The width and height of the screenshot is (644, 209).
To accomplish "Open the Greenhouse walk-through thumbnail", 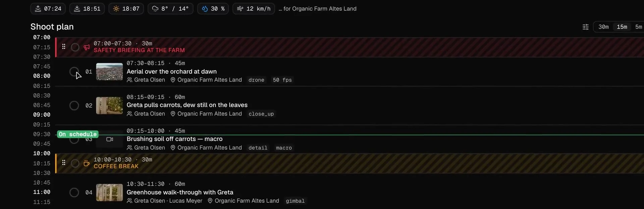I will (x=109, y=192).
